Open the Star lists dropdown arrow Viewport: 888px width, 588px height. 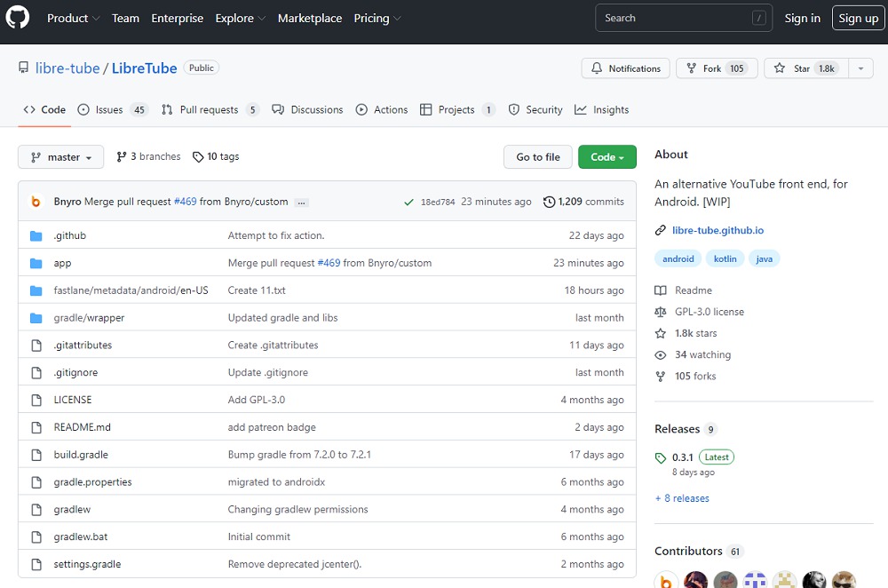(x=860, y=68)
